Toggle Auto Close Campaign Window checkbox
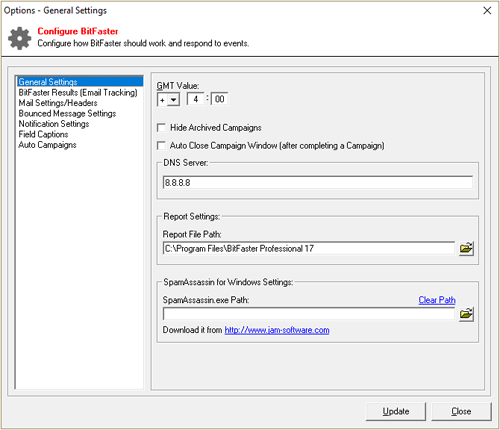 point(161,146)
